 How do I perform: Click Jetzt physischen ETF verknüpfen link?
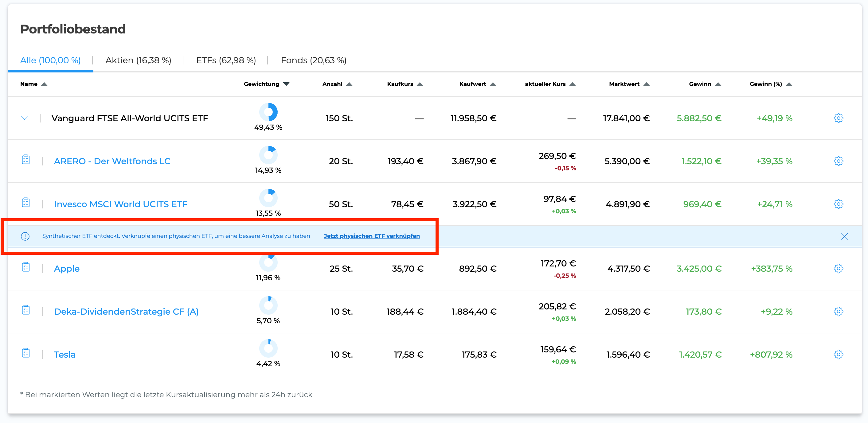(372, 236)
